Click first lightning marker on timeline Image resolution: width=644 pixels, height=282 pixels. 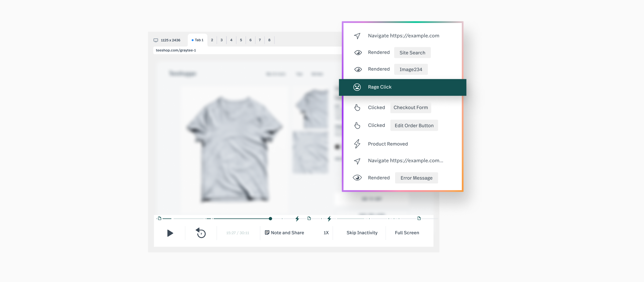pos(297,219)
